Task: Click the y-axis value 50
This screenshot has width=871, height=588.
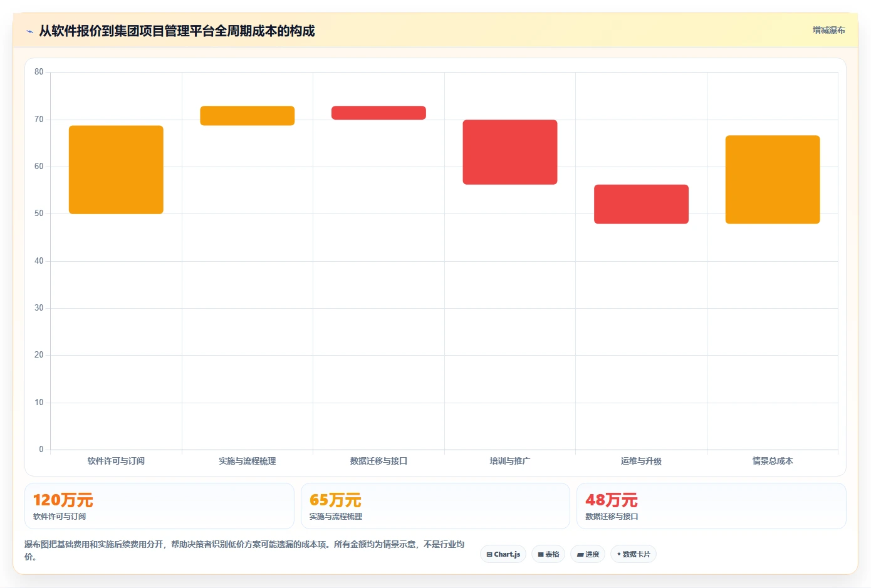Action: pos(39,214)
